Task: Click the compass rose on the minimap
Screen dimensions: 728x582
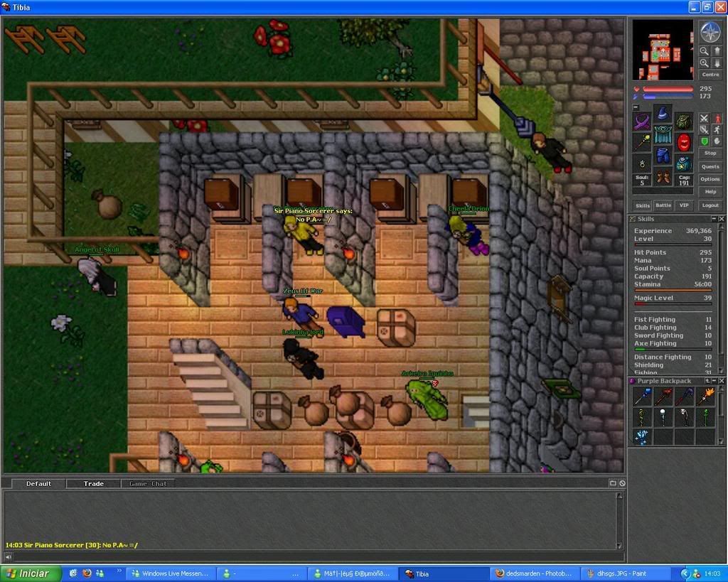Action: [710, 31]
